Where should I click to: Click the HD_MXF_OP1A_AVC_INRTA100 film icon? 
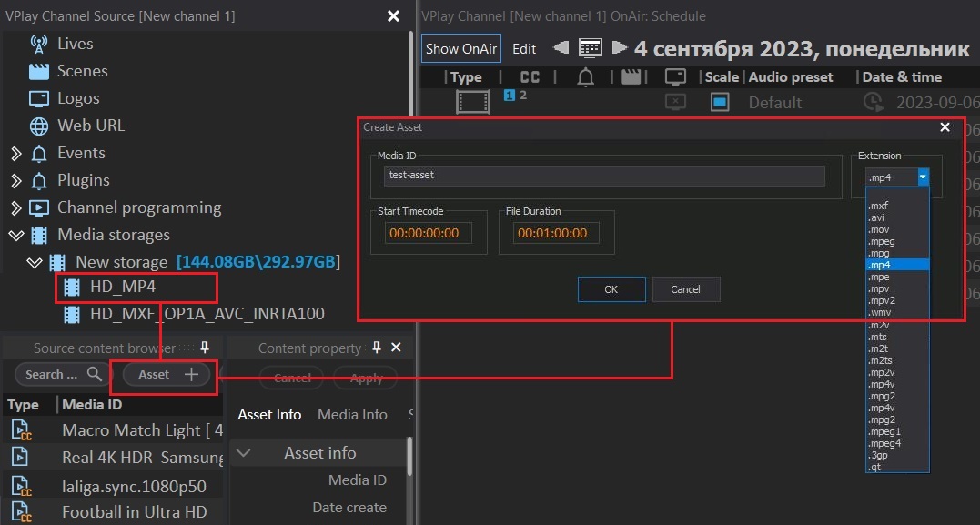72,314
